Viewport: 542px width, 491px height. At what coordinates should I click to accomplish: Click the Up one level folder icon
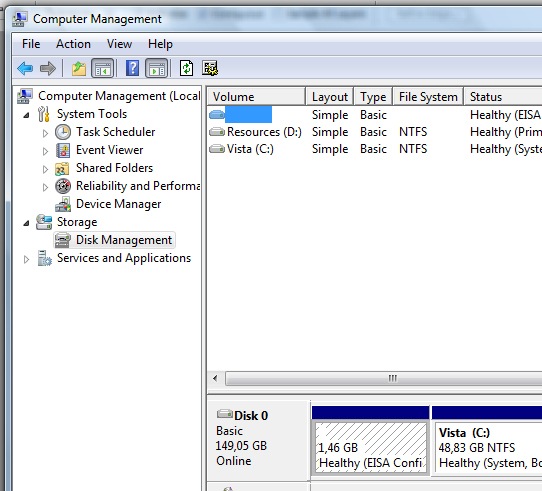click(79, 68)
